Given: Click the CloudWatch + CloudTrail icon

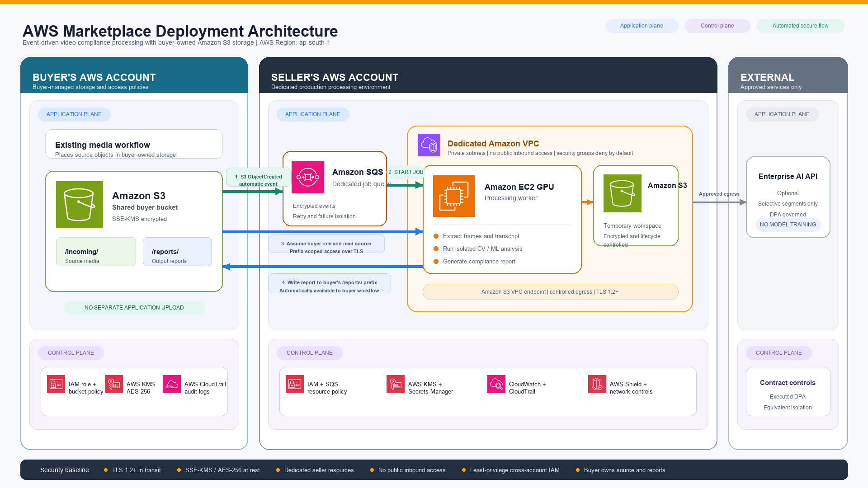Looking at the screenshot, I should point(496,384).
